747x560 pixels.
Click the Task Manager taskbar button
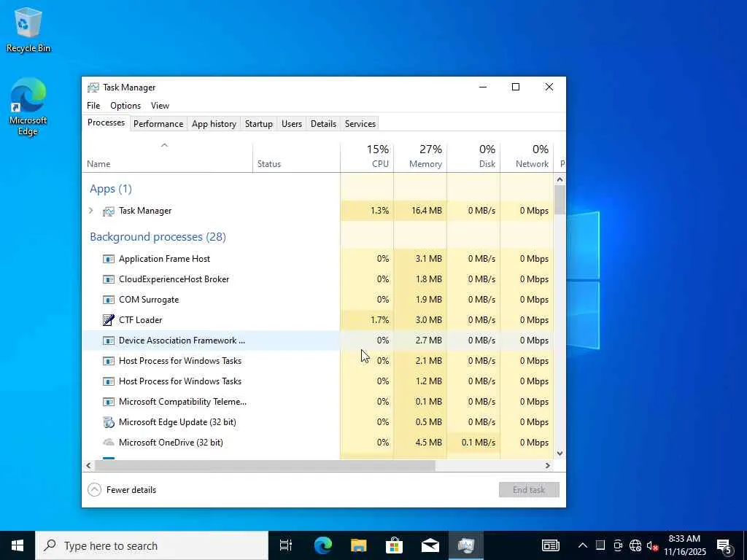tap(466, 545)
